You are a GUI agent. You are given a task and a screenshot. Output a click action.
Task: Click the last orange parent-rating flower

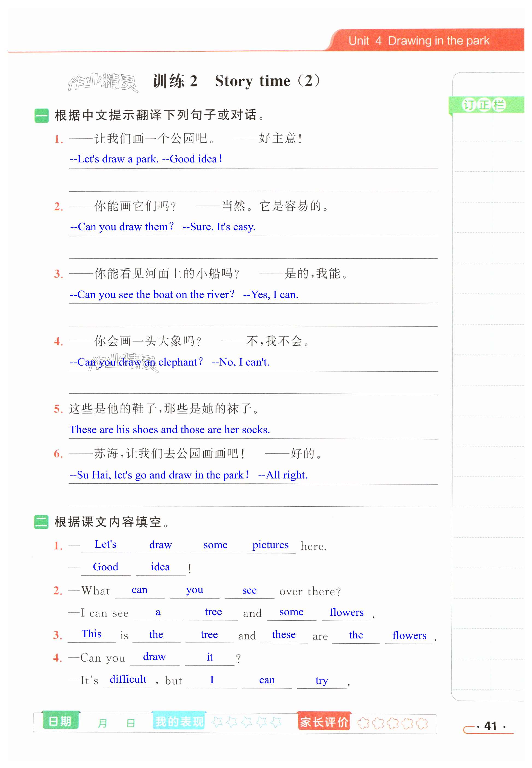(x=422, y=723)
